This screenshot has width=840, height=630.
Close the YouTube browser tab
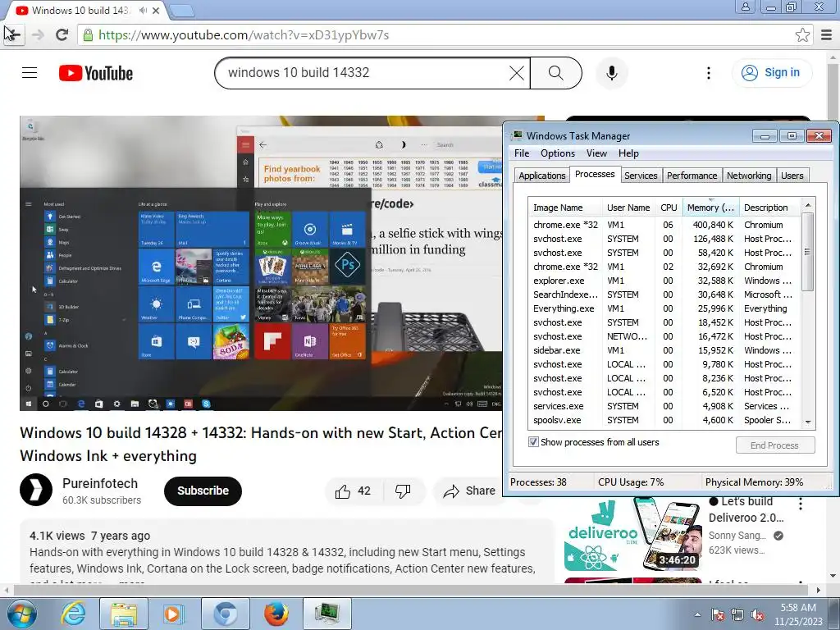[156, 10]
